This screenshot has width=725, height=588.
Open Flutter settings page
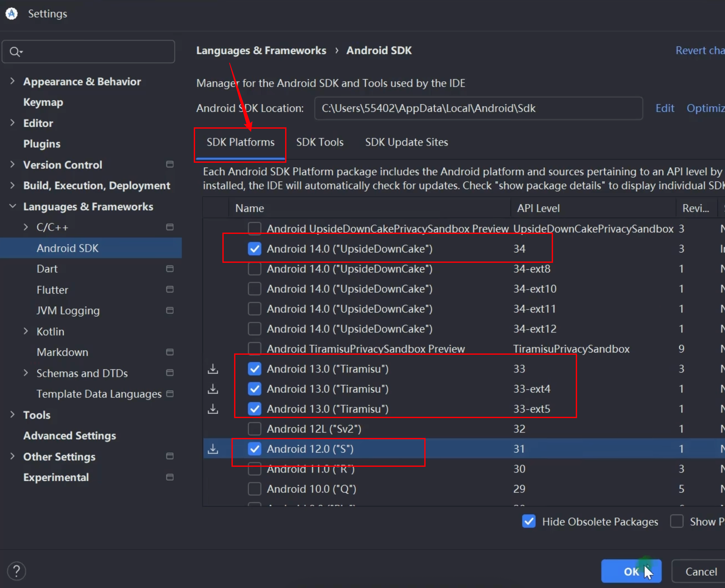coord(52,290)
